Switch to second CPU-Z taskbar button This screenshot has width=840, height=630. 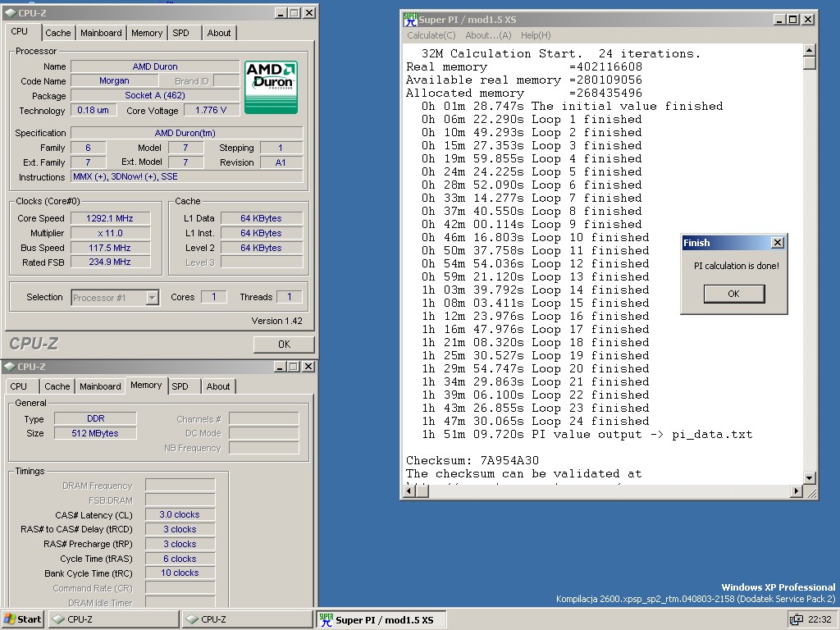pos(247,619)
